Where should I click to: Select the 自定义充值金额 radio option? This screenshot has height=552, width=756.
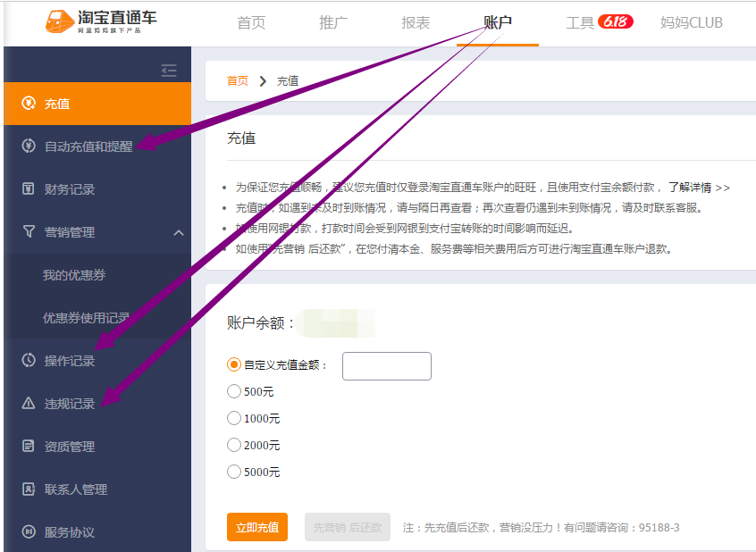coord(234,364)
